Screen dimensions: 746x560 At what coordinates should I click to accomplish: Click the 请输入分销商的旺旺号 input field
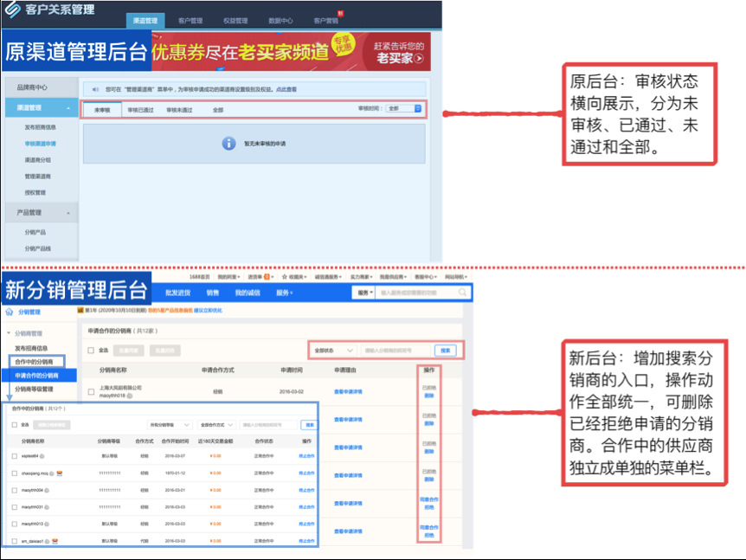point(395,351)
